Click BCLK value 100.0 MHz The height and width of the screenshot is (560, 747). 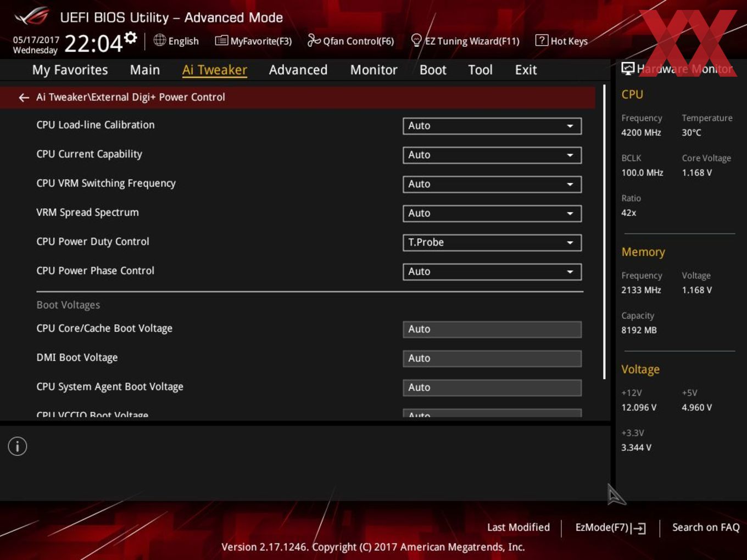(x=642, y=172)
